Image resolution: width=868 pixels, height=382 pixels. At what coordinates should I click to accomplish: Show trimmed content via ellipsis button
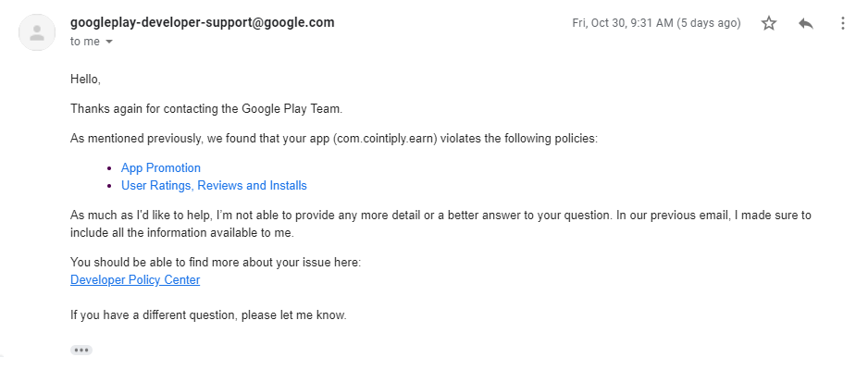(x=81, y=350)
